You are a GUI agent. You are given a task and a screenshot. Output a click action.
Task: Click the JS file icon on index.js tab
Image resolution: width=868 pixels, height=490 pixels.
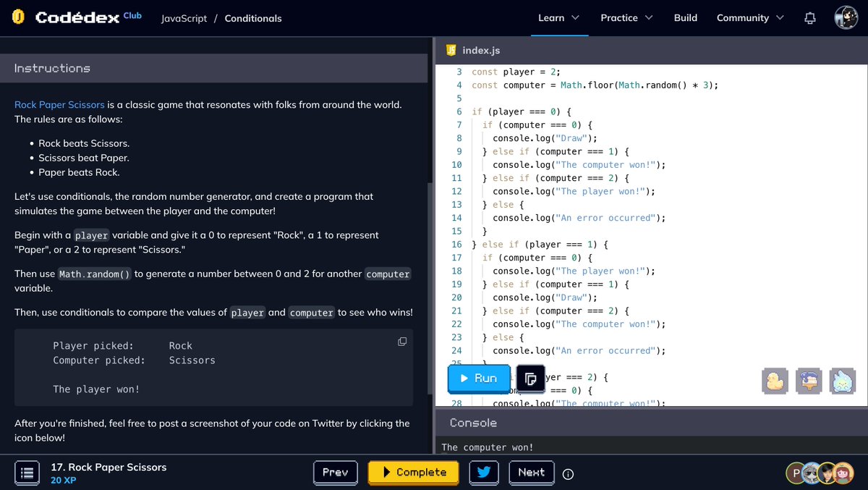tap(451, 50)
